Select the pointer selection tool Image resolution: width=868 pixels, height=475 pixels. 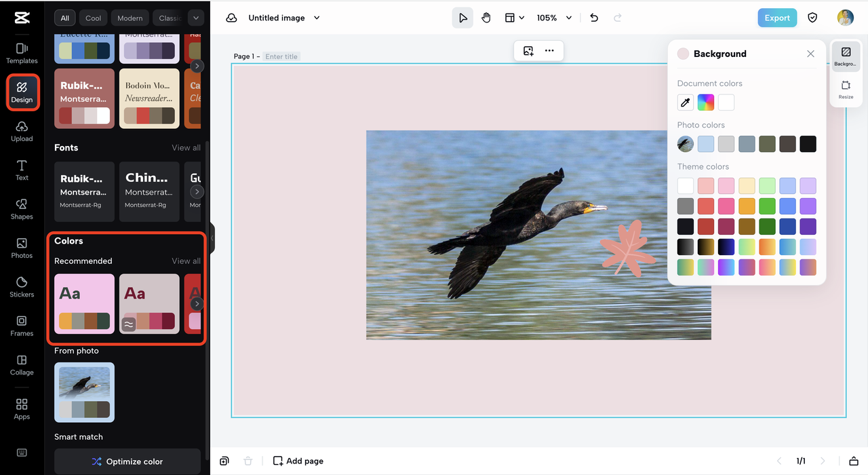(x=462, y=18)
